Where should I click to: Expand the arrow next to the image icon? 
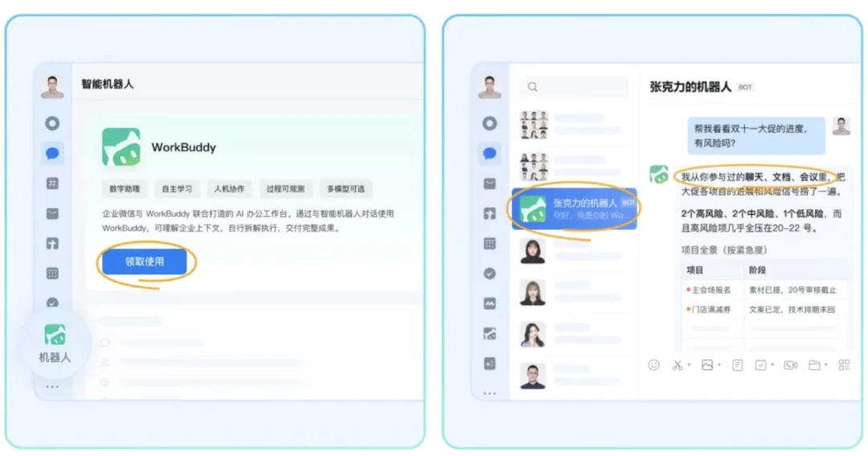pyautogui.click(x=719, y=365)
